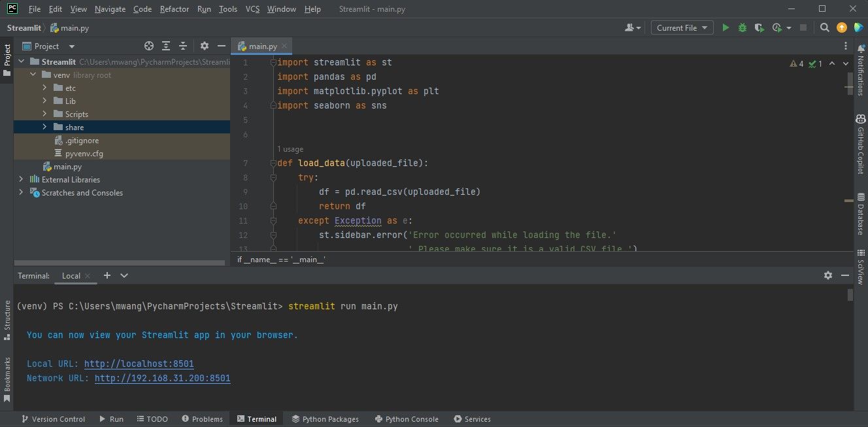Click the Run button to execute main.py
The image size is (868, 427).
point(726,27)
